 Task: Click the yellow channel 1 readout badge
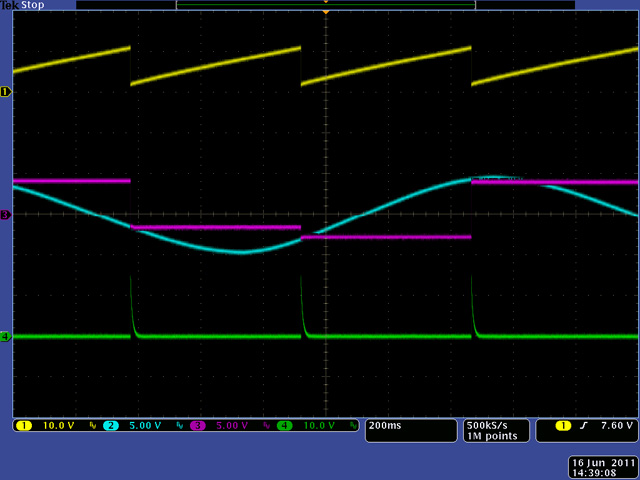(x=24, y=426)
